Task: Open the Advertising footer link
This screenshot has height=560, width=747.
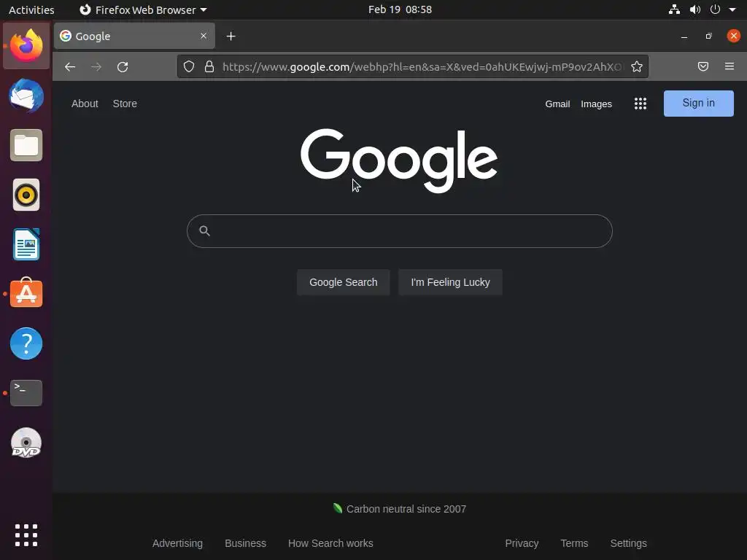Action: point(177,543)
